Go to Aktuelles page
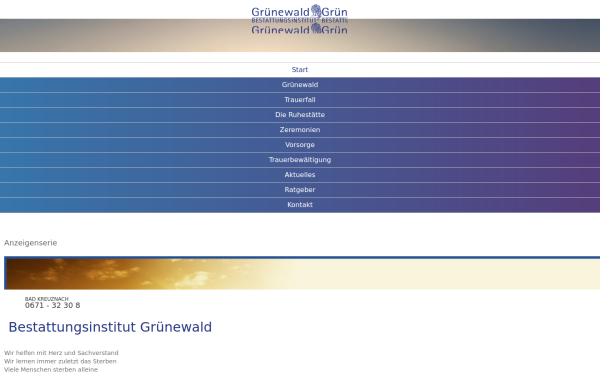Viewport: 600px width, 375px height. tap(300, 174)
